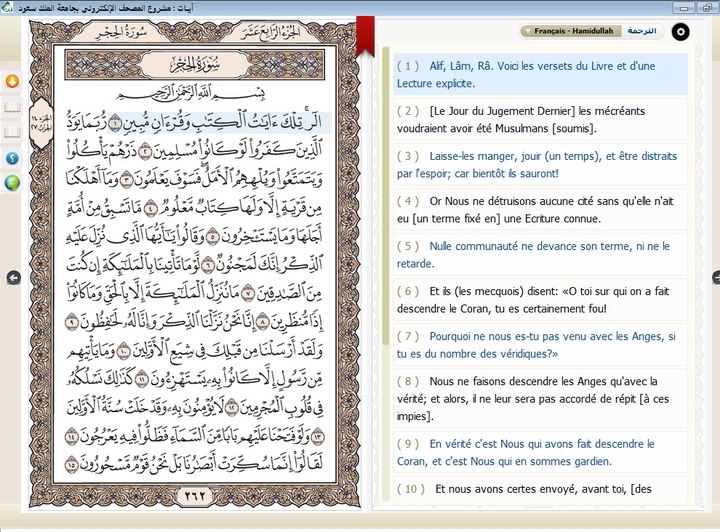This screenshot has height=532, width=720.
Task: Select translation of verse 2 Jour du Jugement
Action: pyautogui.click(x=540, y=119)
